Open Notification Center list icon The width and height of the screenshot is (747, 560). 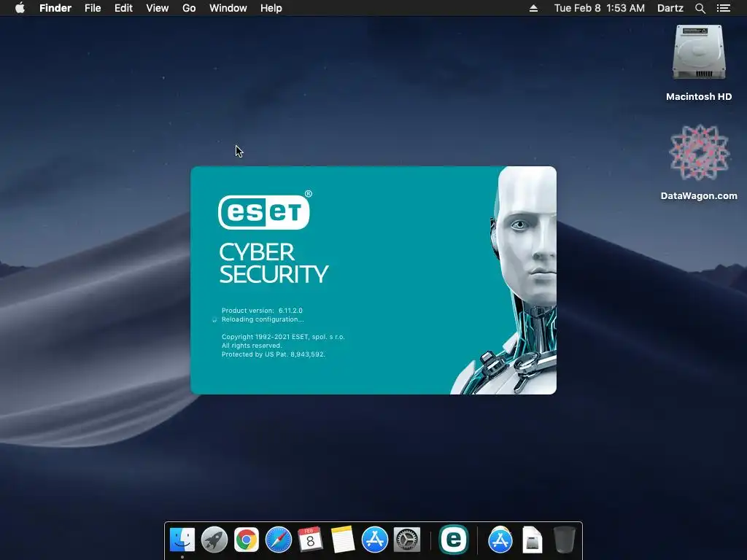(723, 8)
